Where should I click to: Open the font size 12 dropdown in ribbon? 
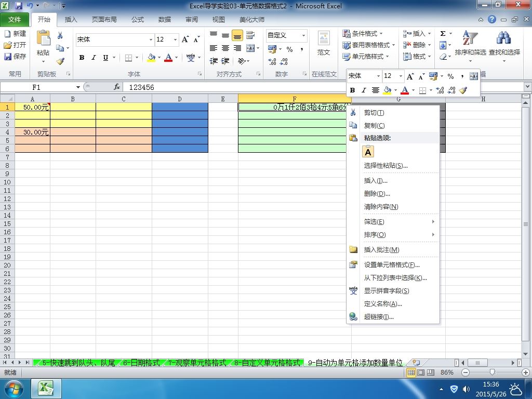click(175, 39)
